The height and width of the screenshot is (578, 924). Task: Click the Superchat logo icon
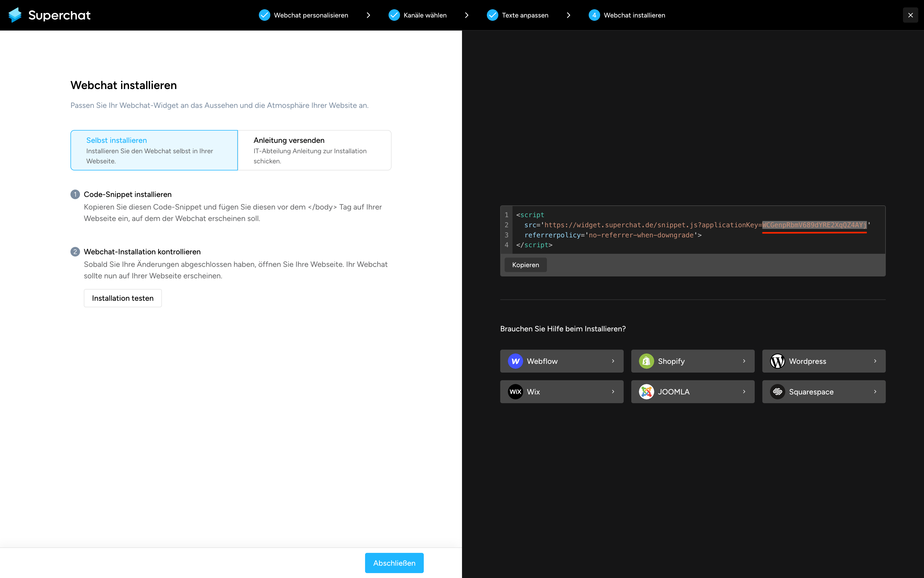(x=15, y=15)
